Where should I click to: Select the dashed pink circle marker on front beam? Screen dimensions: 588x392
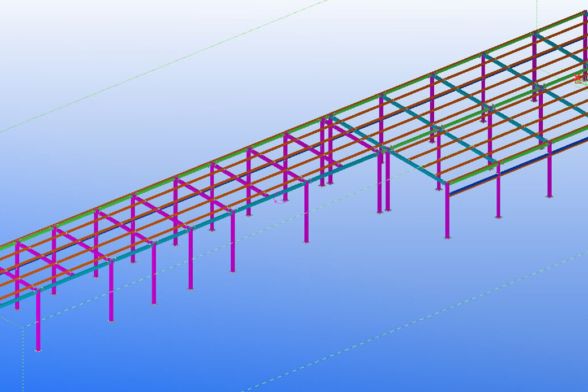point(276,200)
